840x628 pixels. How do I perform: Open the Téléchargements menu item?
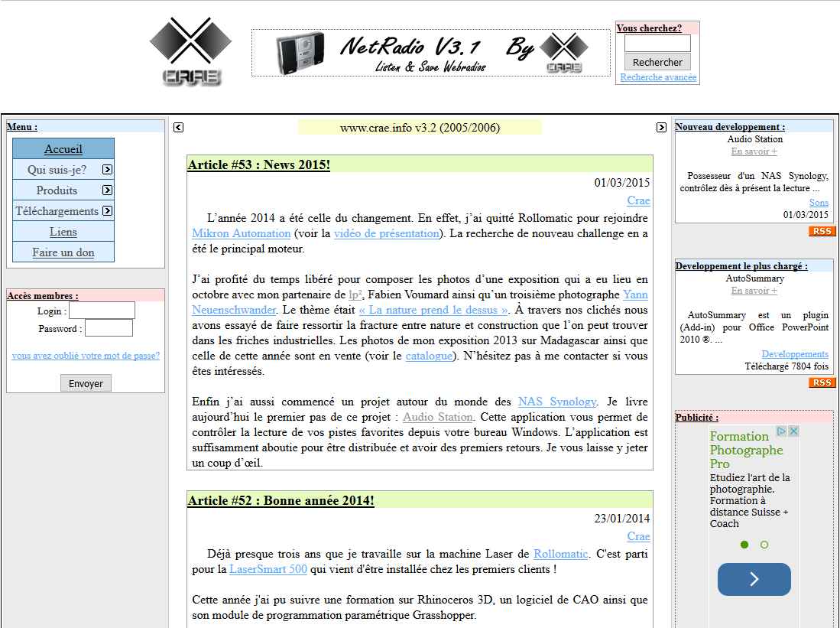[57, 211]
